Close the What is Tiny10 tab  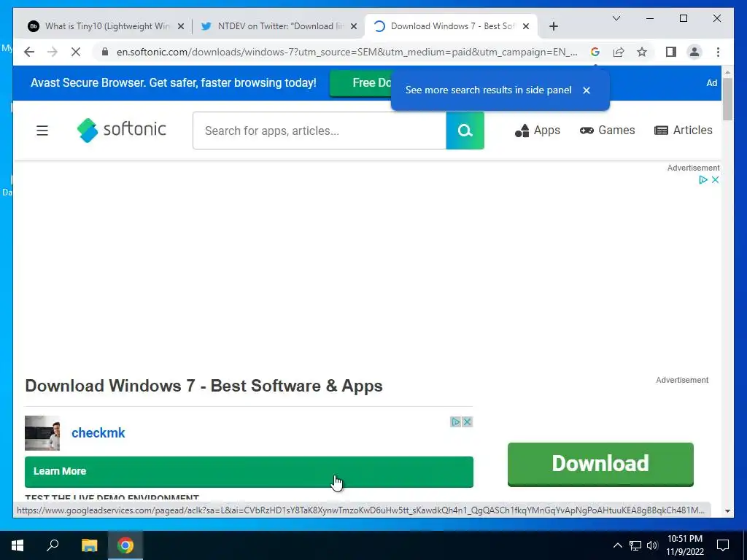(181, 26)
